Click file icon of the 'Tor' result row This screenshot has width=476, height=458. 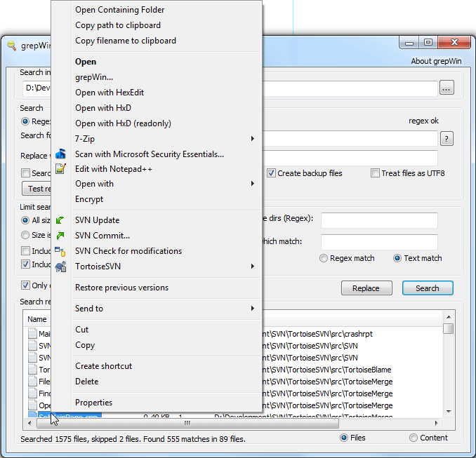click(x=32, y=369)
